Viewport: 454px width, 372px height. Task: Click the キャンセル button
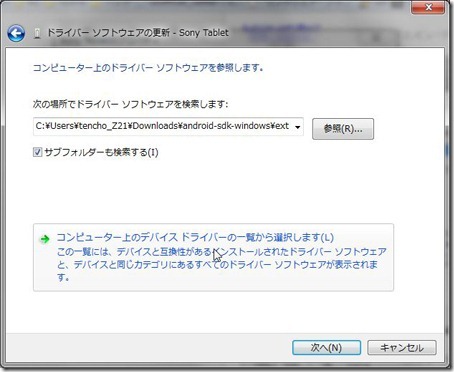pyautogui.click(x=402, y=348)
